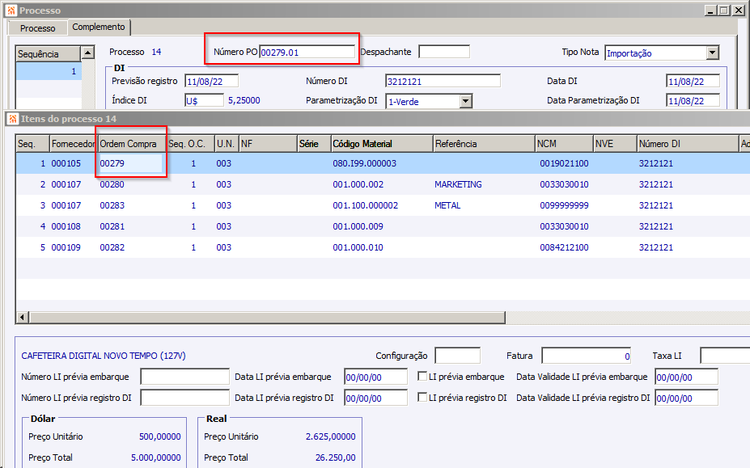This screenshot has width=750, height=468.
Task: Click the Fatura input field
Action: point(586,356)
